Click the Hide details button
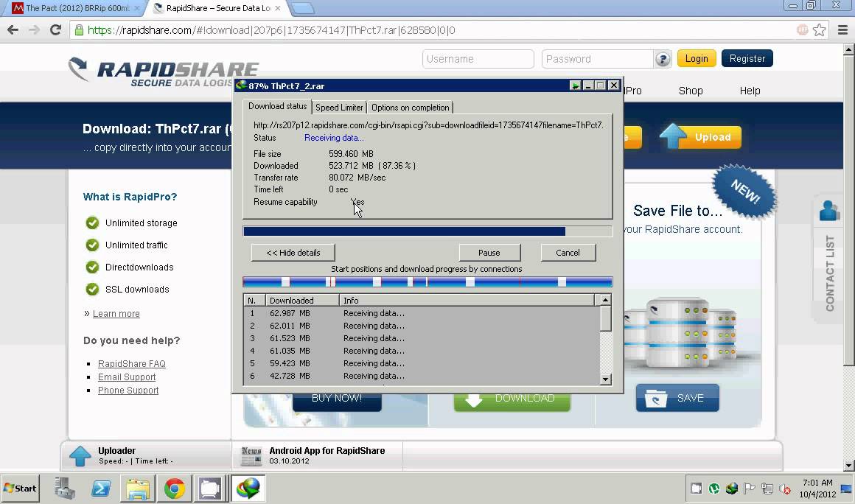This screenshot has width=855, height=504. pos(293,253)
